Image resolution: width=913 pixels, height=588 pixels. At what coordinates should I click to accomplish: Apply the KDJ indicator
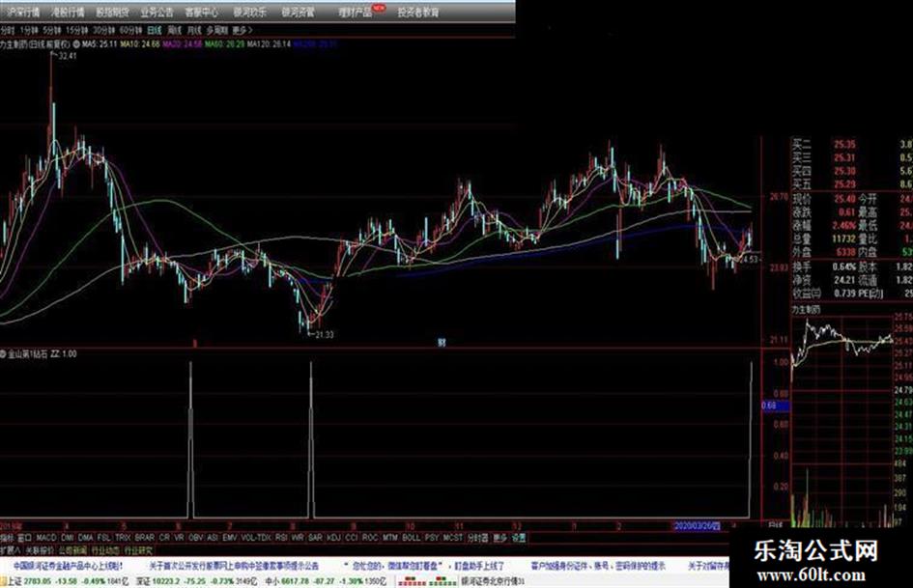pyautogui.click(x=333, y=538)
